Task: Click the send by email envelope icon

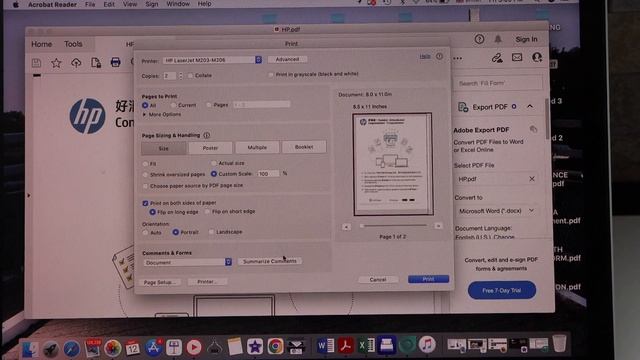Action: coord(517,58)
